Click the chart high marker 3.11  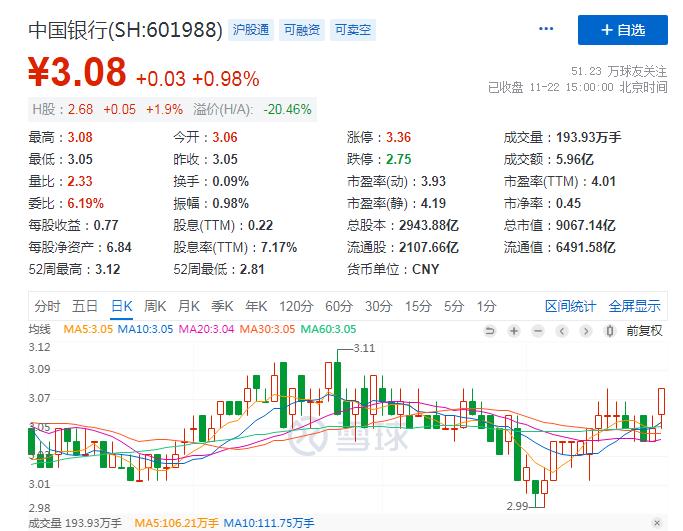[x=364, y=348]
